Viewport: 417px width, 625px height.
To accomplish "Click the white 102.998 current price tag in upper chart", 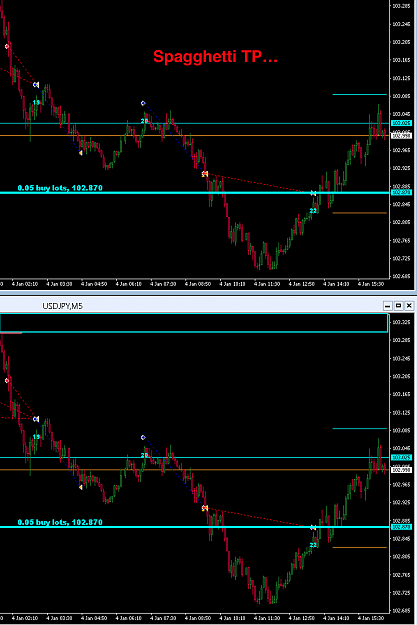I will (401, 136).
